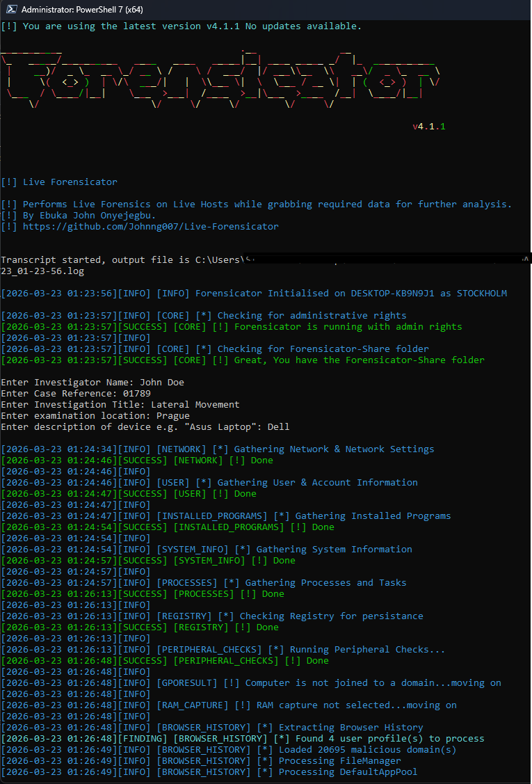Click 'Checking Registry for persistance' log line

click(212, 616)
